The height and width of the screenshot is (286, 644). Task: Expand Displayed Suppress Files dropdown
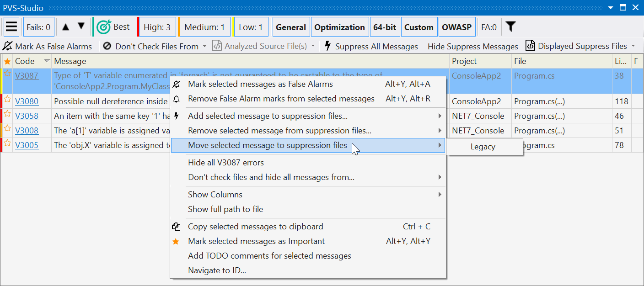point(633,46)
